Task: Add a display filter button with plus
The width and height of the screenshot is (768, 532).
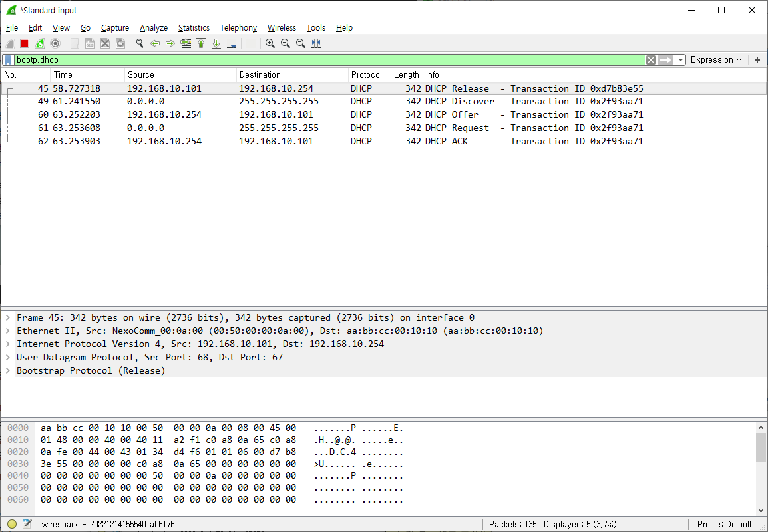Action: (757, 60)
